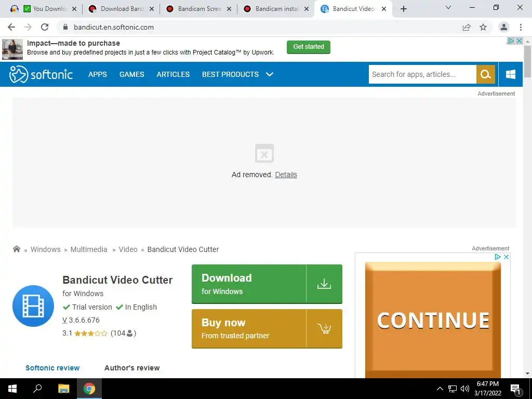Click the orange search magnifier button
Viewport: 532px width, 399px height.
(486, 74)
